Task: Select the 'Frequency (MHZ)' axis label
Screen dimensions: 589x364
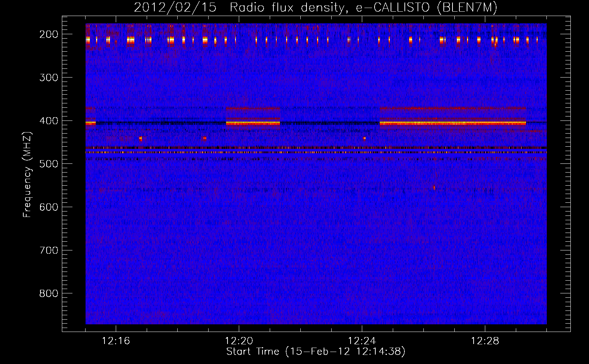Action: (x=27, y=174)
